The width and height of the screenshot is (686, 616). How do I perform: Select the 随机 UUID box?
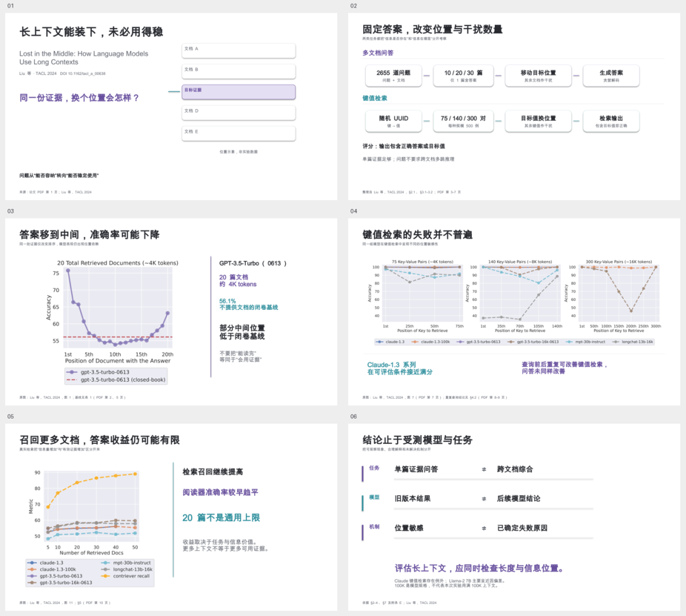pos(394,121)
